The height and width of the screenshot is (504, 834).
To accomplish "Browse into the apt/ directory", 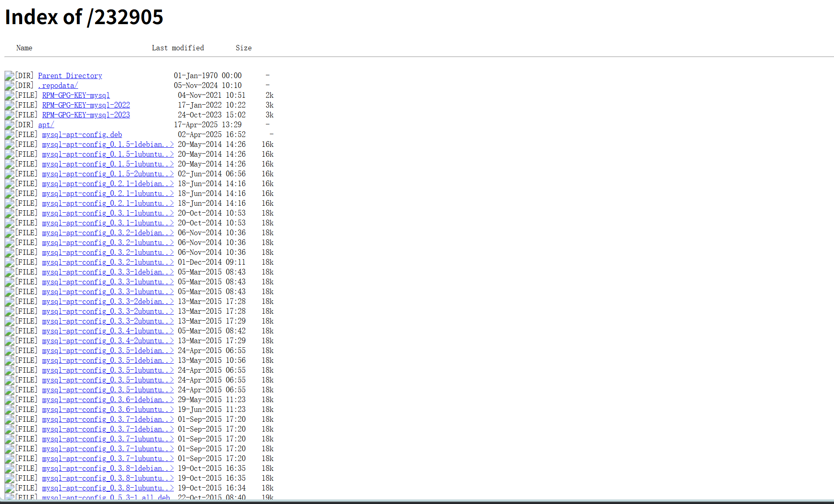I will (x=46, y=125).
